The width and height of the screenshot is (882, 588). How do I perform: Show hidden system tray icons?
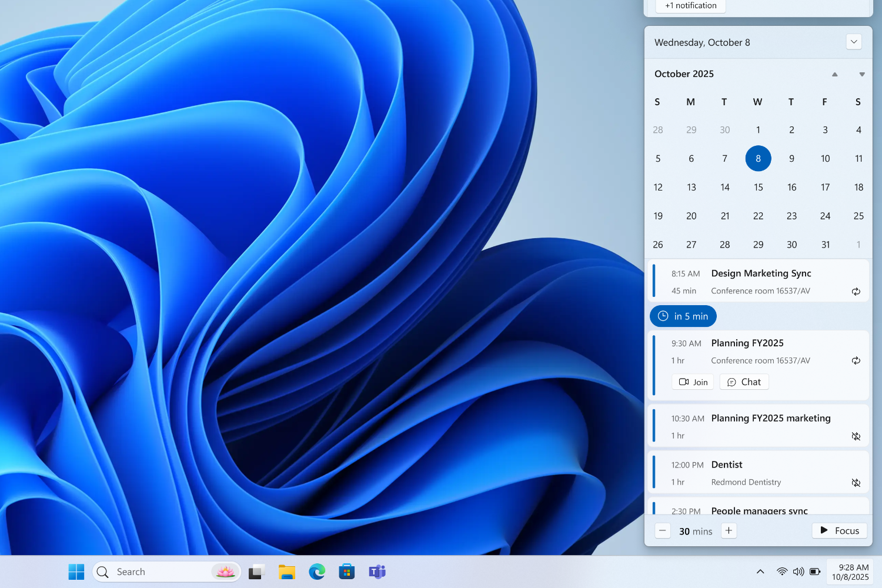[x=760, y=572]
